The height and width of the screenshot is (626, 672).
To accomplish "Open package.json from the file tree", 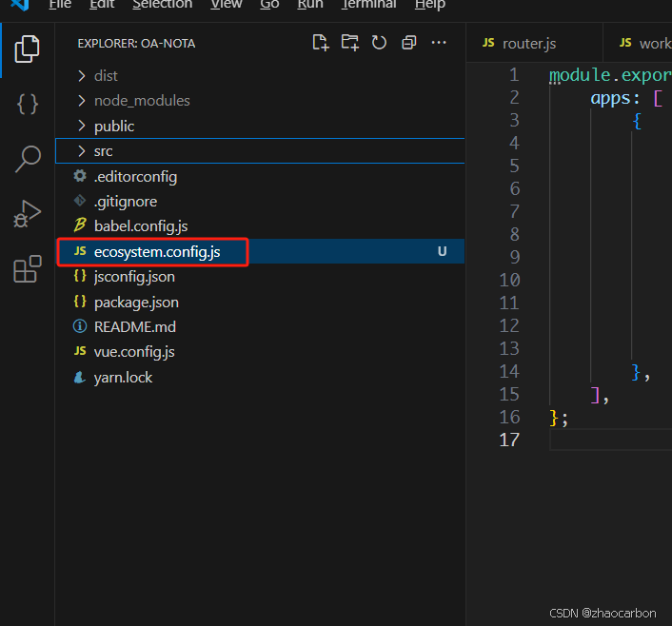I will 136,302.
